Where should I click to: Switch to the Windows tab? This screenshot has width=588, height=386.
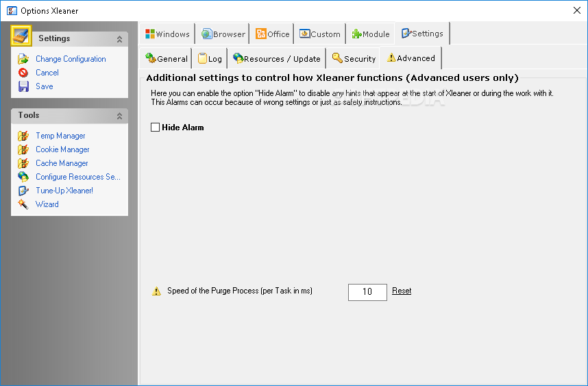(167, 34)
